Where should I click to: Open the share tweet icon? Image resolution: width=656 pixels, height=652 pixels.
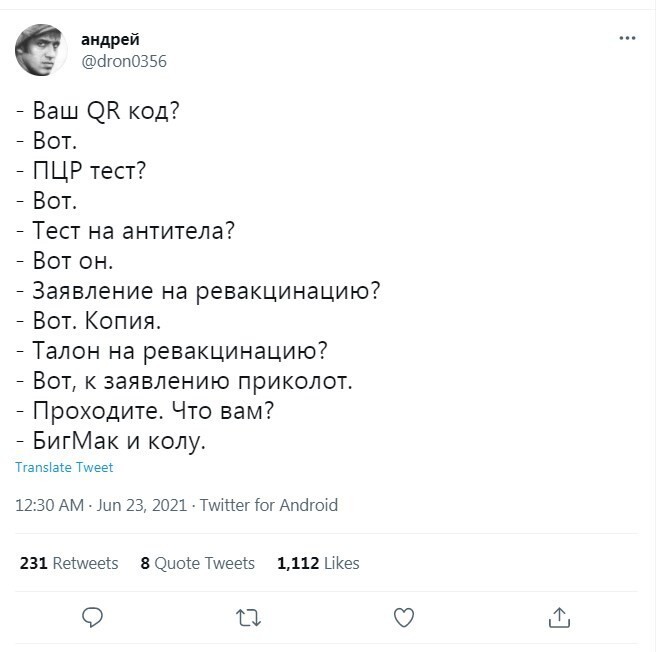(559, 617)
